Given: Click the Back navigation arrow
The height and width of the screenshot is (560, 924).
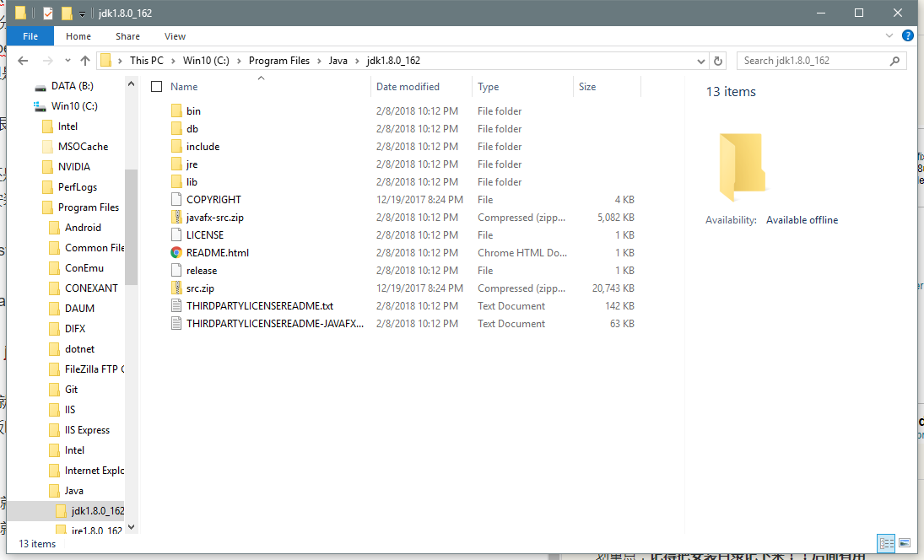Looking at the screenshot, I should [x=23, y=61].
